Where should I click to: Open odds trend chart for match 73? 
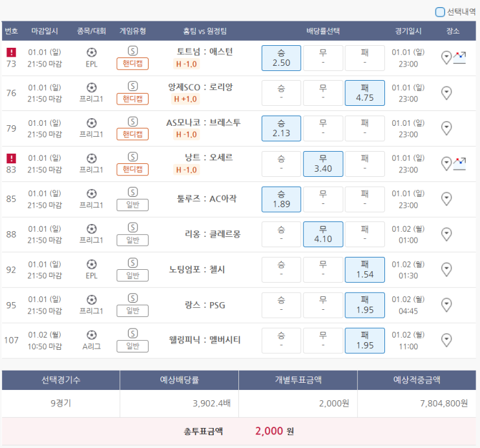459,58
